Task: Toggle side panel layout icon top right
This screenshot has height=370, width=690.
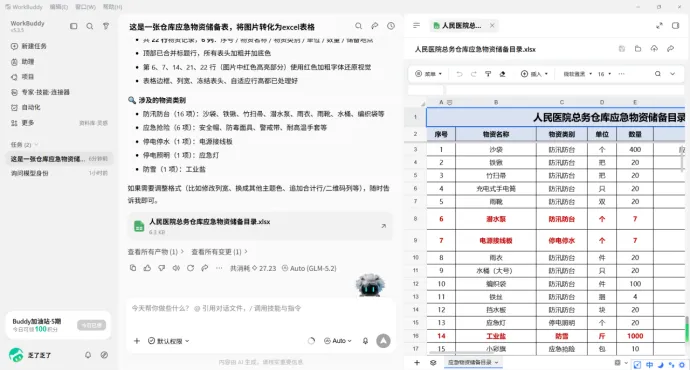Action: tap(675, 26)
